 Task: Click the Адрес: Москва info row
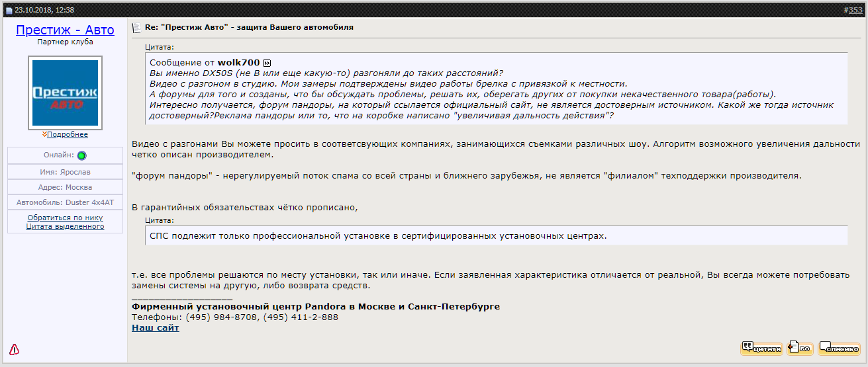click(x=65, y=187)
